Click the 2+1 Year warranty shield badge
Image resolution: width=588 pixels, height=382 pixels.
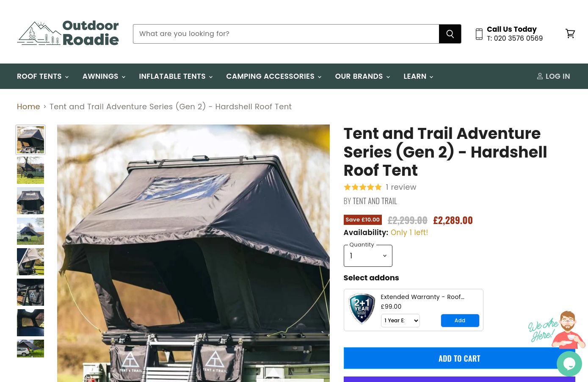[x=362, y=309]
